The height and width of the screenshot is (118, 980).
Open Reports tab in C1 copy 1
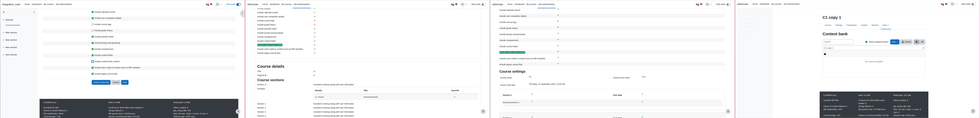tap(875, 25)
